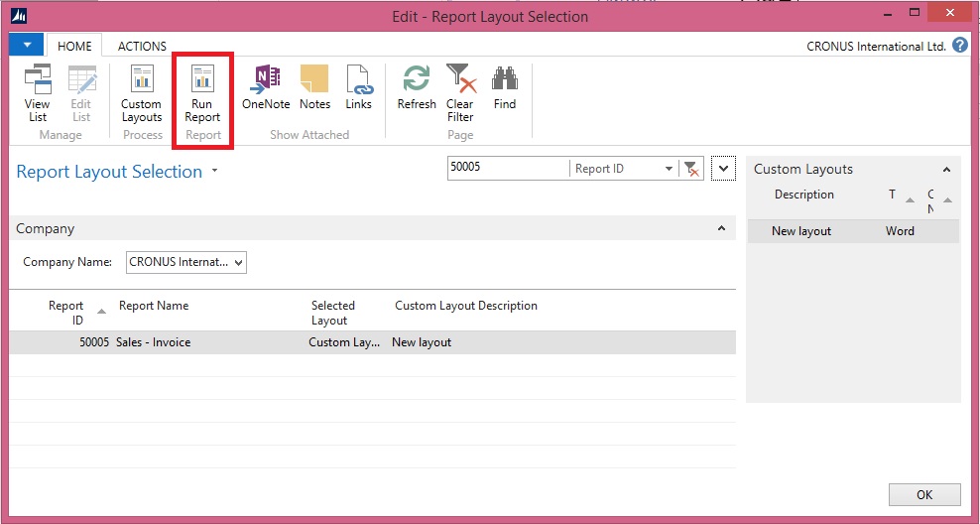Open the blue application menu dropdown

click(x=27, y=46)
